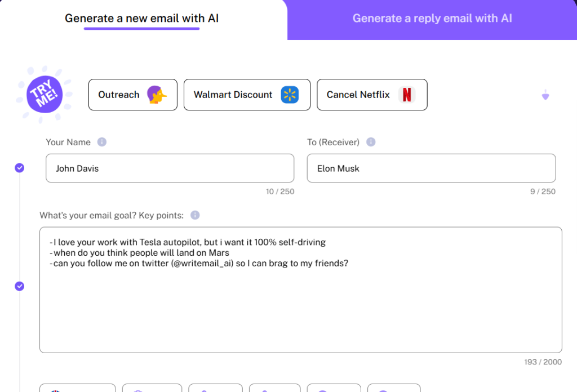Click the '10 / 250' character counter
This screenshot has width=577, height=392.
[280, 191]
